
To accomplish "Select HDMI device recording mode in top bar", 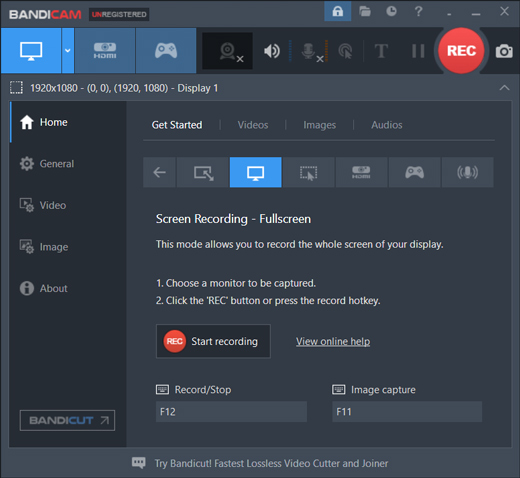I will pyautogui.click(x=105, y=51).
